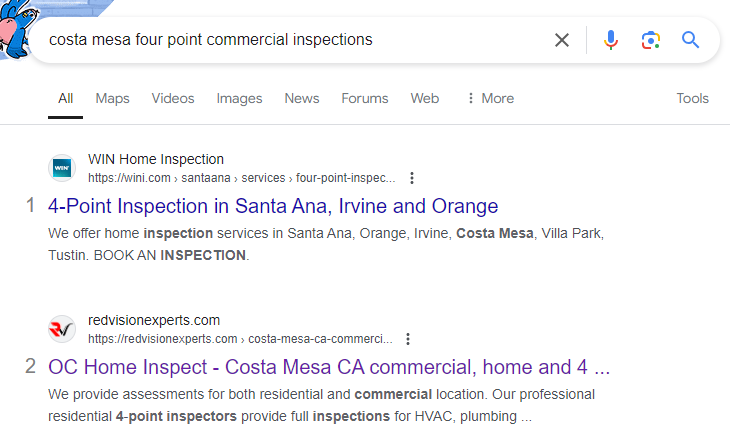This screenshot has width=730, height=446.
Task: Open options for redvisionexperts result
Action: [408, 339]
